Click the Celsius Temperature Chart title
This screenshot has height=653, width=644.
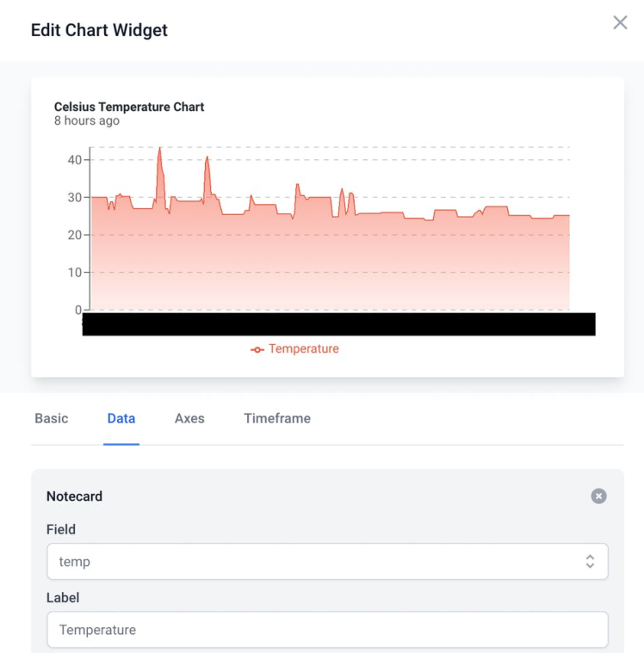(129, 108)
